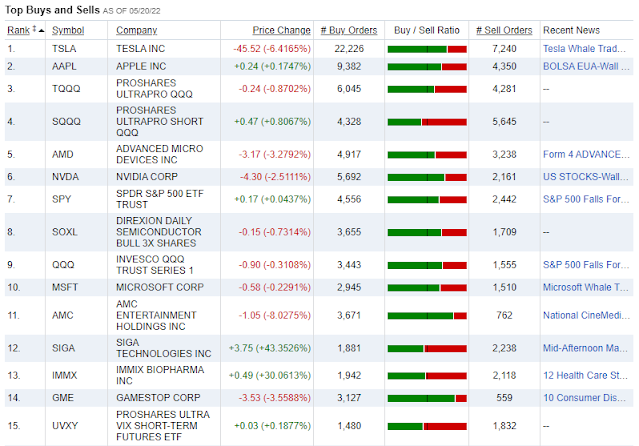Open QQQ row S&P 500 Falls news
The image size is (639, 446).
tap(586, 265)
